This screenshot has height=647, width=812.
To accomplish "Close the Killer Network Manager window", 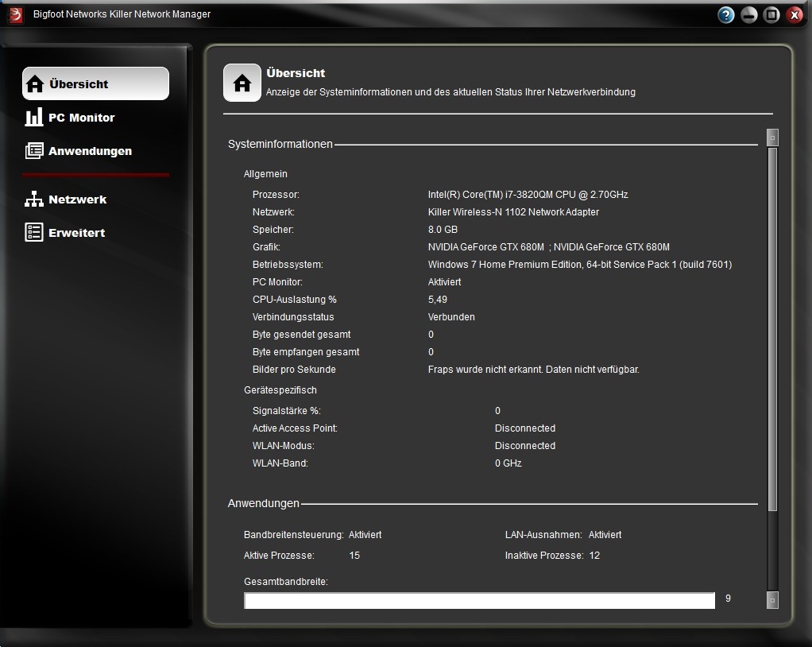I will coord(794,15).
